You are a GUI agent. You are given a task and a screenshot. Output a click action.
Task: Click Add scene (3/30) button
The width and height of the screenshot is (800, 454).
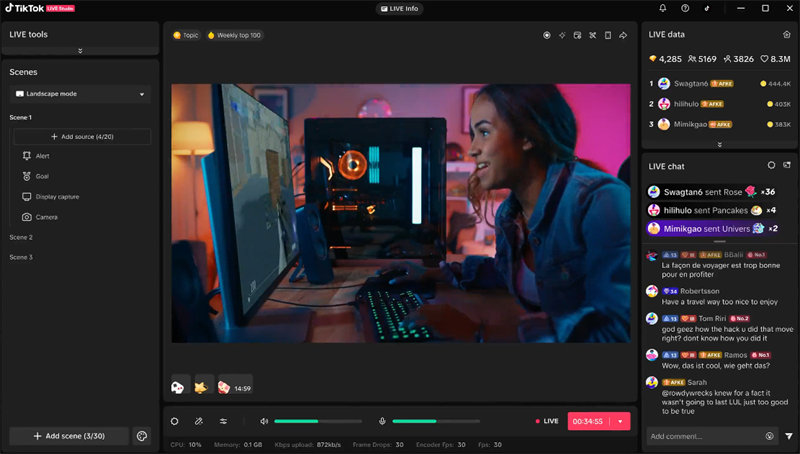pos(69,436)
